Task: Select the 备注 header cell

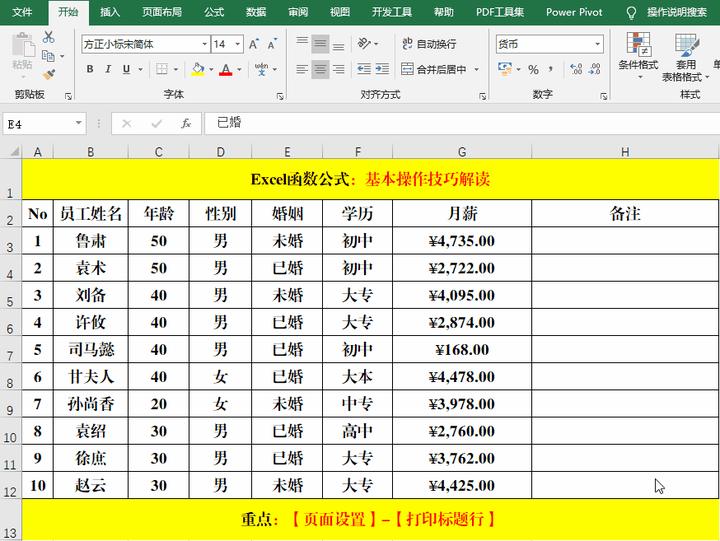Action: tap(625, 214)
